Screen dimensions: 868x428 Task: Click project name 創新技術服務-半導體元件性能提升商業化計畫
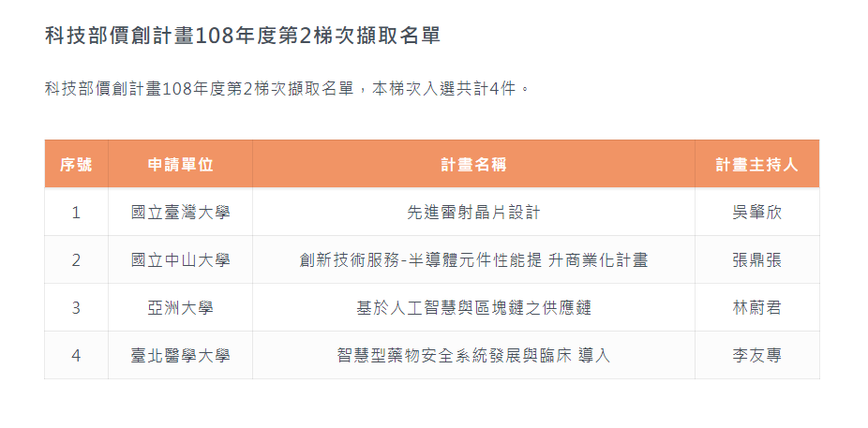point(474,260)
